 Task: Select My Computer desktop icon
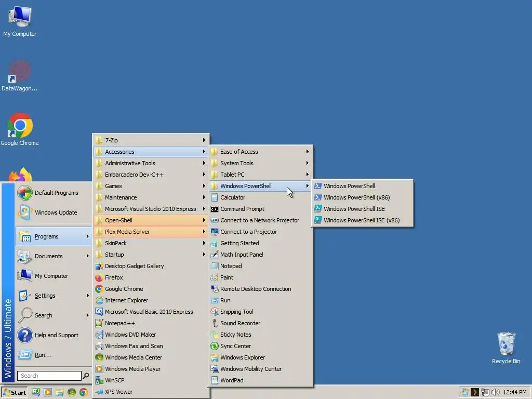tap(20, 21)
